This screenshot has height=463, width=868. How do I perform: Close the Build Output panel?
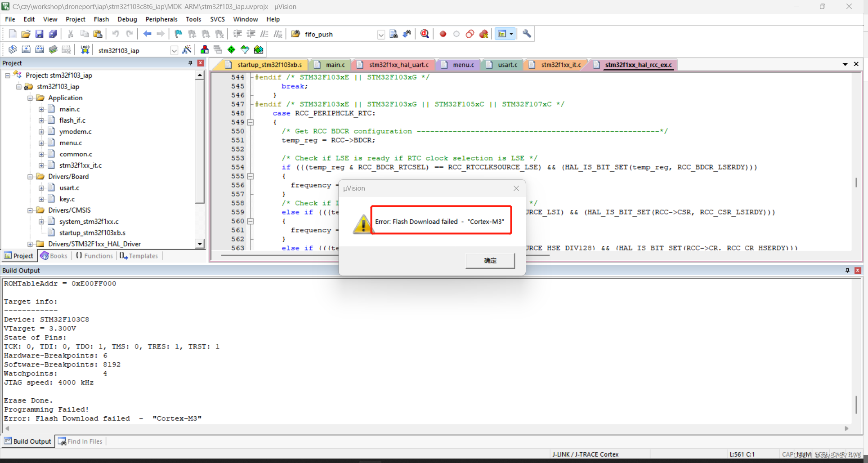[x=858, y=270]
